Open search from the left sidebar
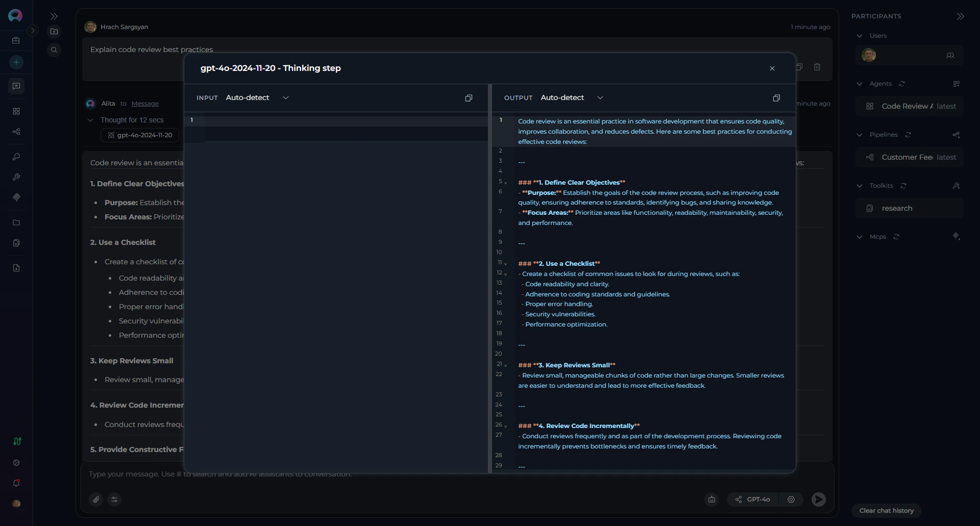980x526 pixels. point(54,49)
